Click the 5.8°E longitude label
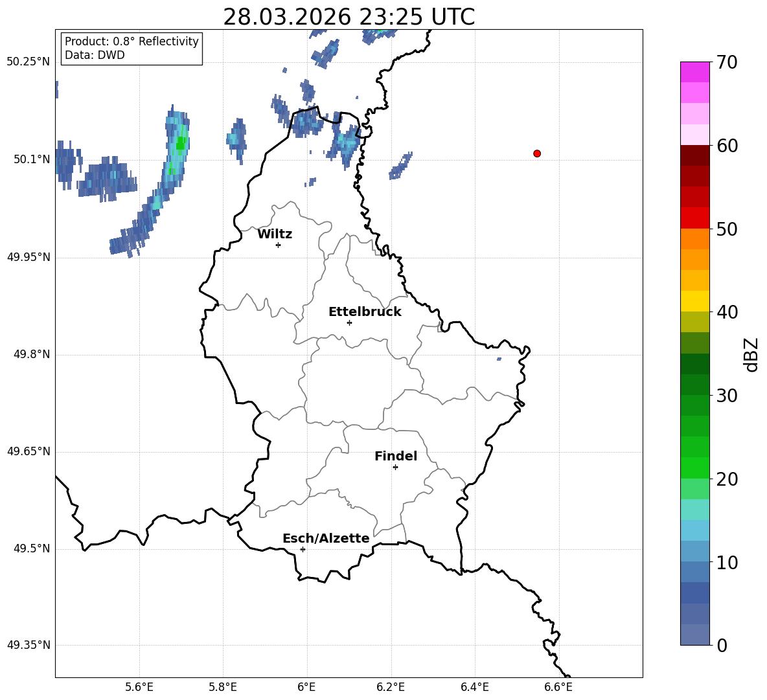 tap(223, 687)
